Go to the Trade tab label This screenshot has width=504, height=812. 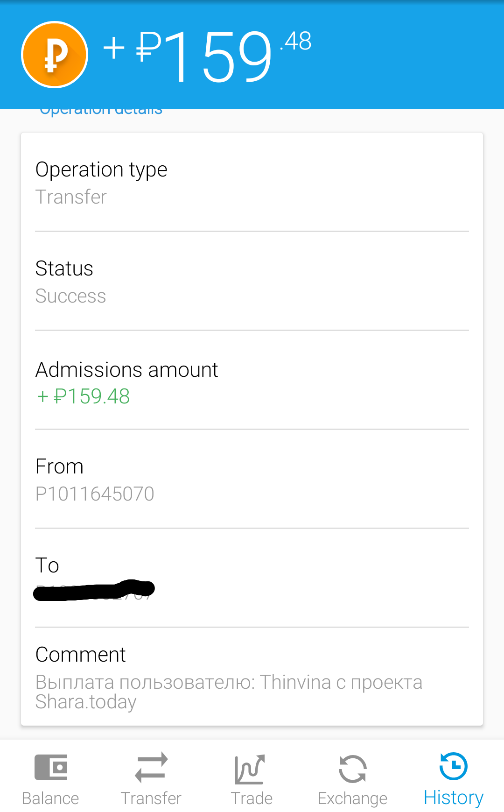point(252,798)
